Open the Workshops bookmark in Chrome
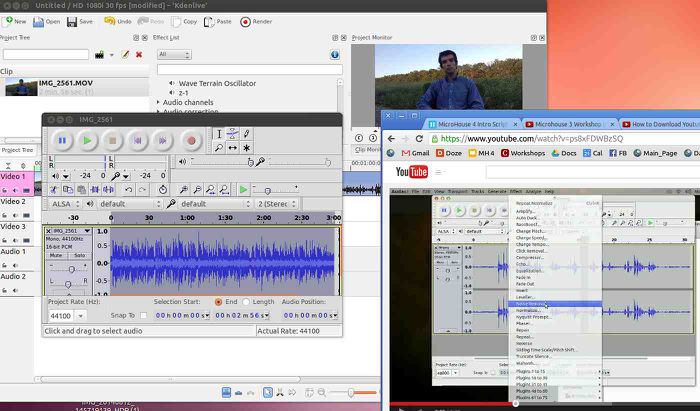The height and width of the screenshot is (411, 700). coord(523,153)
